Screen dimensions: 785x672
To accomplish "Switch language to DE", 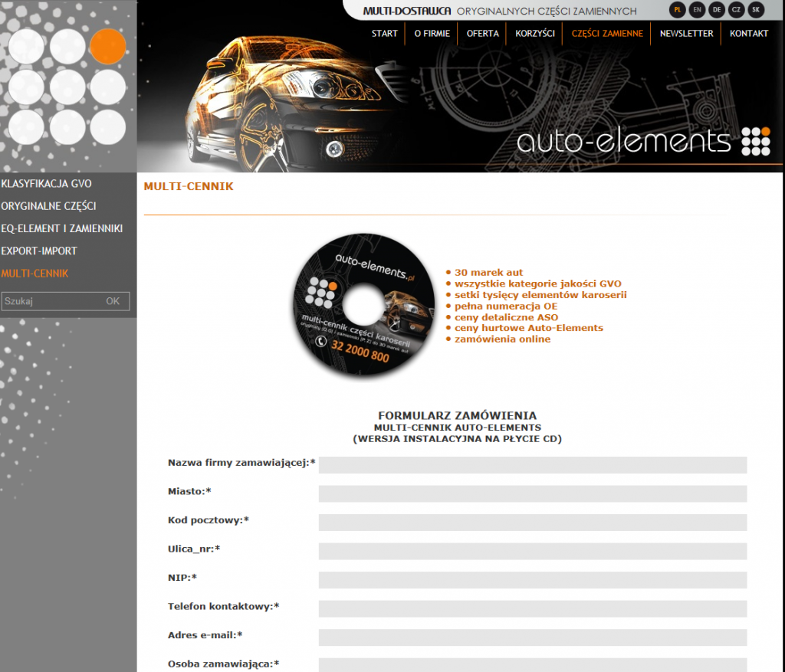I will point(717,9).
